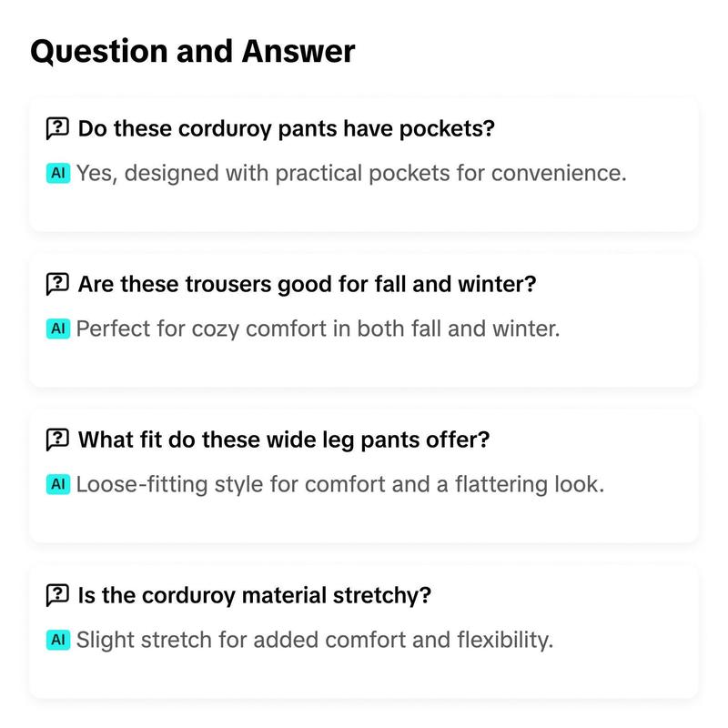The image size is (728, 728).
Task: Click empty area of the stretchy material card
Action: click(363, 675)
